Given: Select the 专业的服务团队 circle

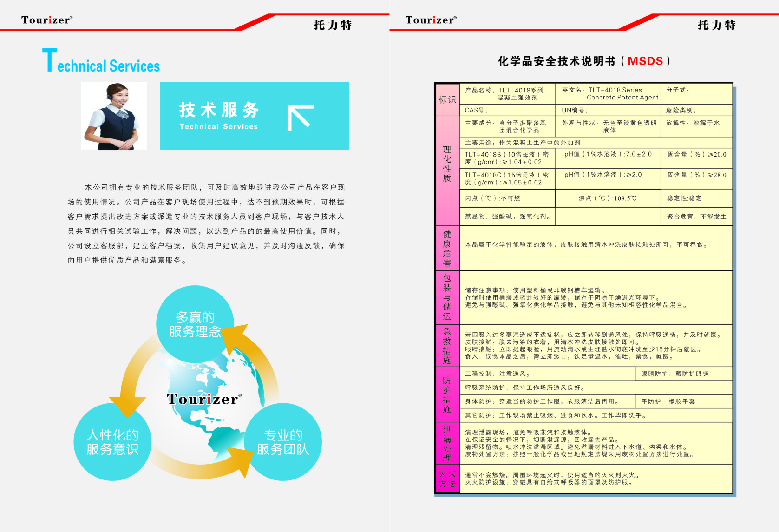Looking at the screenshot, I should point(283,442).
